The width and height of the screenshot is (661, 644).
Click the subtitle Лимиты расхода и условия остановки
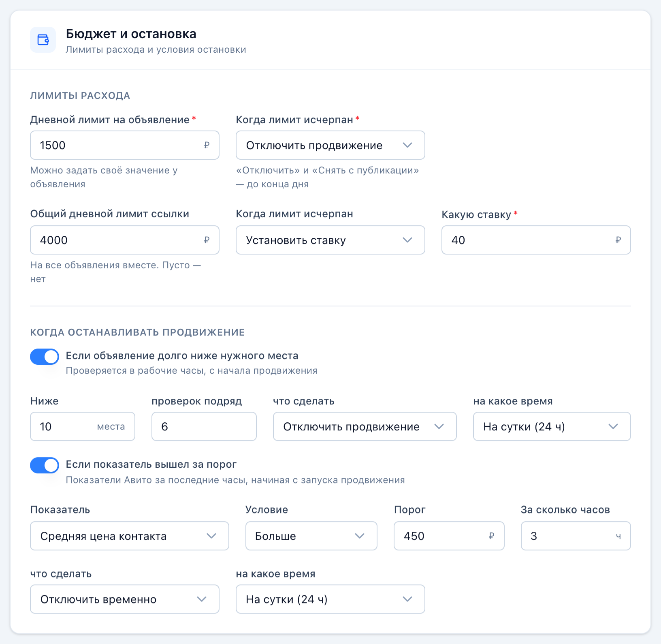click(156, 49)
